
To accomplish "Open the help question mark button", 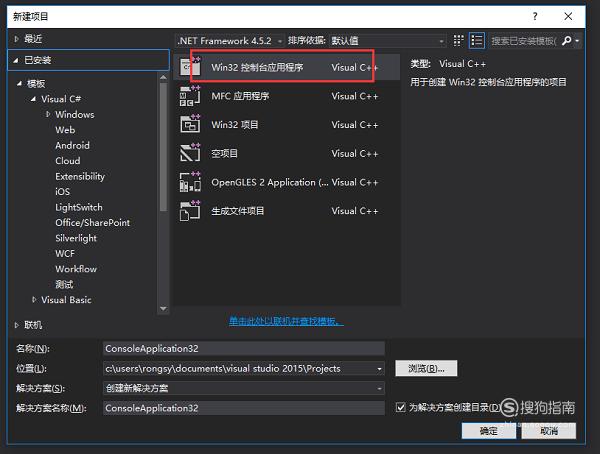I will [x=535, y=16].
